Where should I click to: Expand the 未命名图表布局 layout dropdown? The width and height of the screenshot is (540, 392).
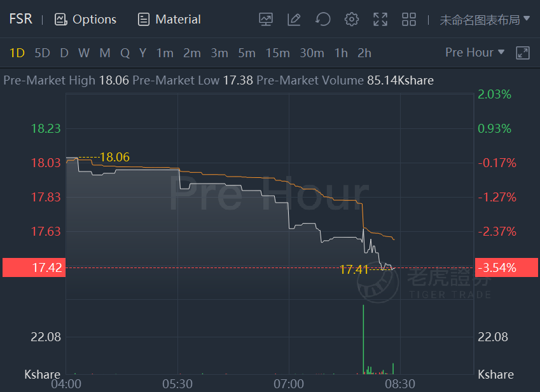[485, 20]
